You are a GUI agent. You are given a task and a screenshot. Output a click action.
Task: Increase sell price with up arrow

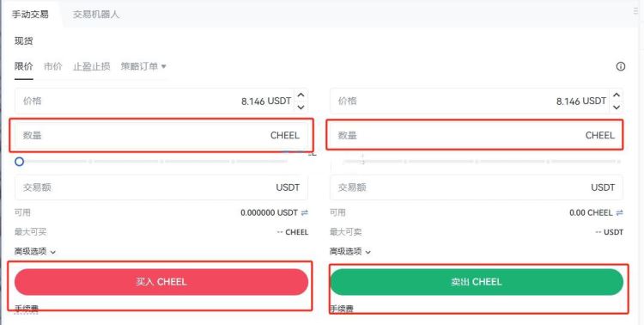[x=616, y=95]
